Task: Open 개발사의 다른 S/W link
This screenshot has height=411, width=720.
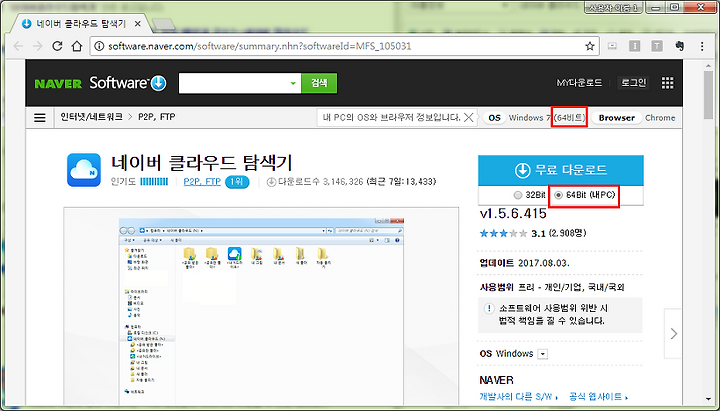Action: click(518, 397)
